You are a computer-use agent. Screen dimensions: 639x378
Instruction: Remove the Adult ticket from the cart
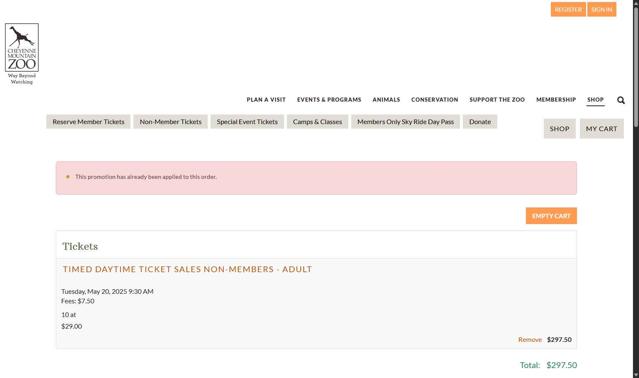[530, 340]
